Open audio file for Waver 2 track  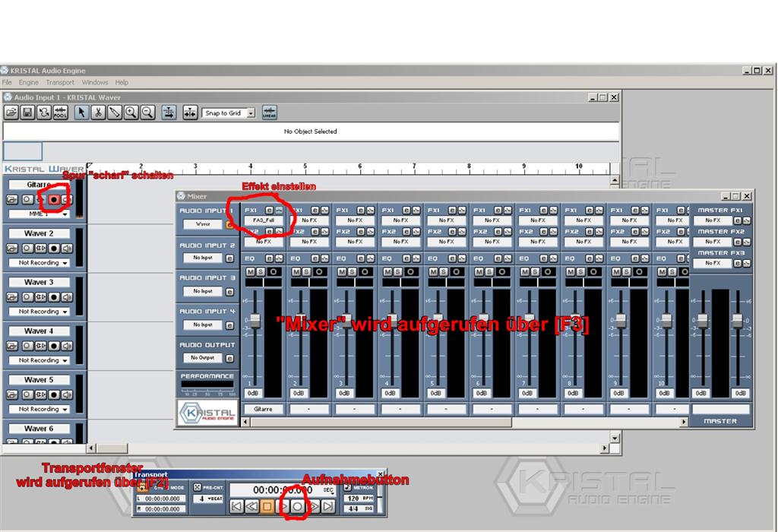[12, 249]
